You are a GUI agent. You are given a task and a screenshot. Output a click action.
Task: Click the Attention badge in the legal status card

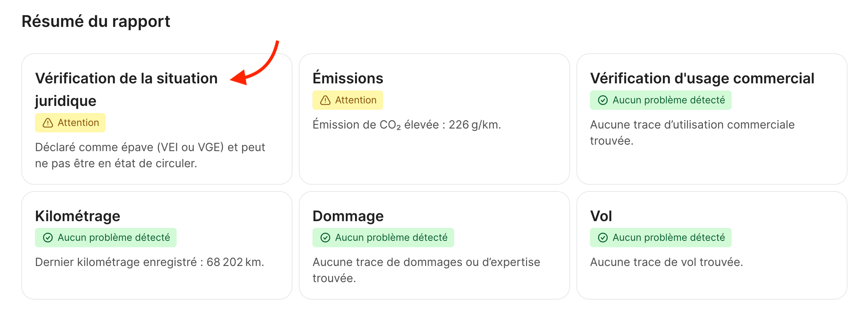[70, 122]
